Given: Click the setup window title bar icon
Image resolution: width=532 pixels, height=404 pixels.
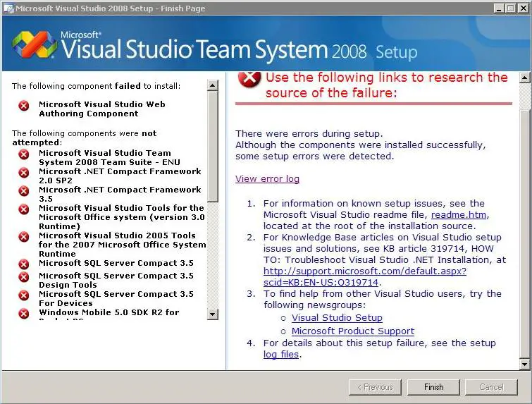Looking at the screenshot, I should point(8,8).
